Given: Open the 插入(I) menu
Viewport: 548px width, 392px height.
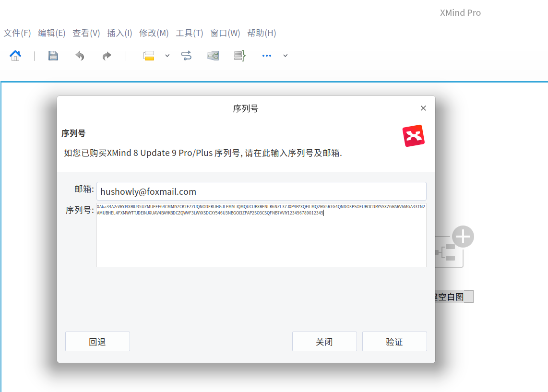Looking at the screenshot, I should click(x=119, y=33).
